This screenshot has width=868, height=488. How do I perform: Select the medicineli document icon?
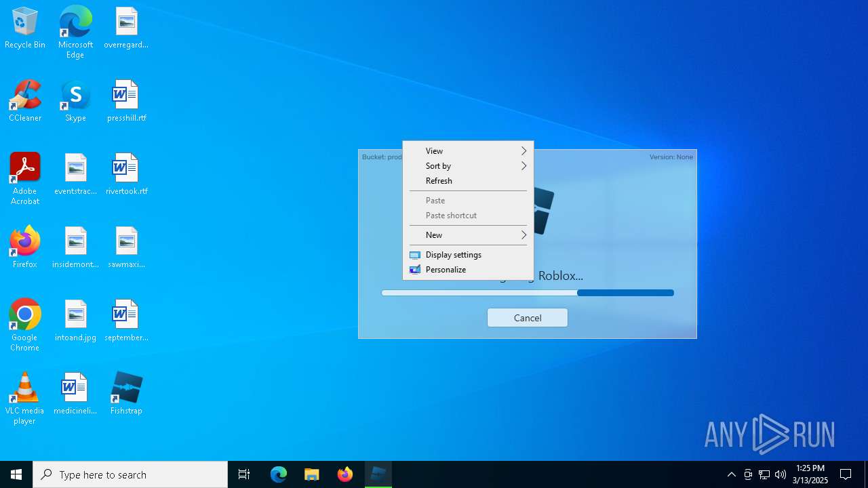pyautogui.click(x=75, y=394)
